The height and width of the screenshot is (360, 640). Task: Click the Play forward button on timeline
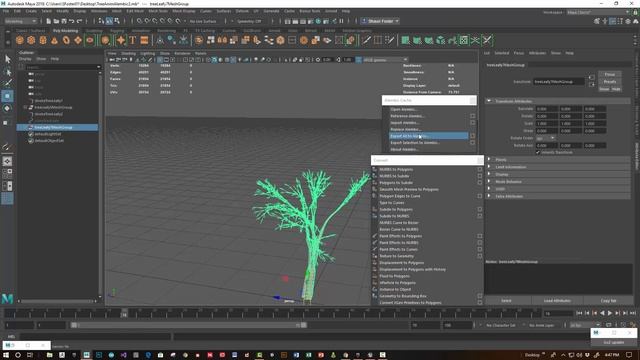(x=610, y=313)
